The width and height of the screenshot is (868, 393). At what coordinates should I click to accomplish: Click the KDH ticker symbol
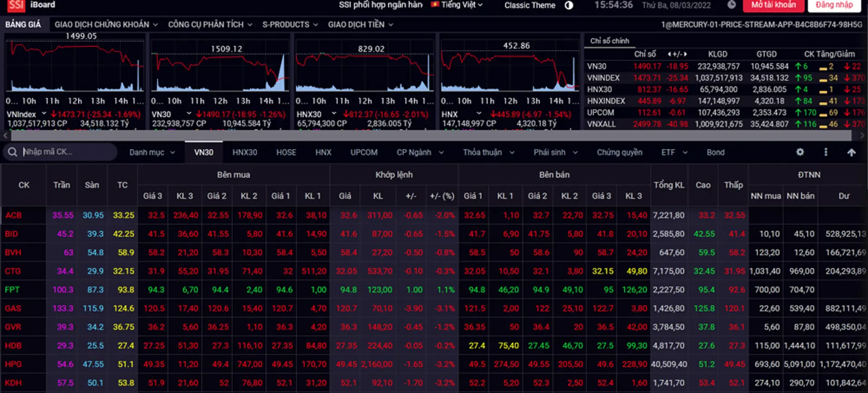tap(13, 383)
